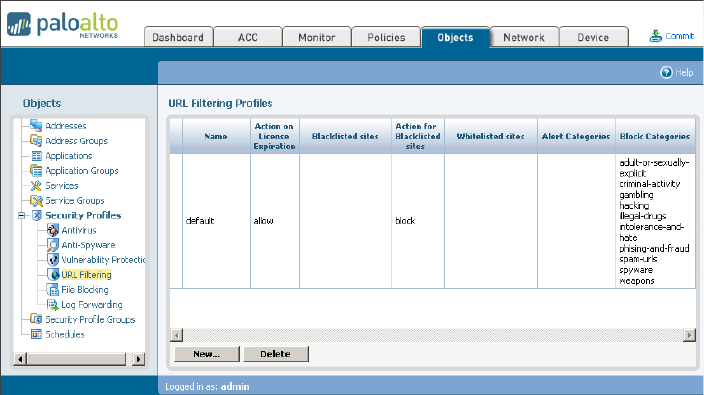
Task: Click the Commit link
Action: [680, 36]
